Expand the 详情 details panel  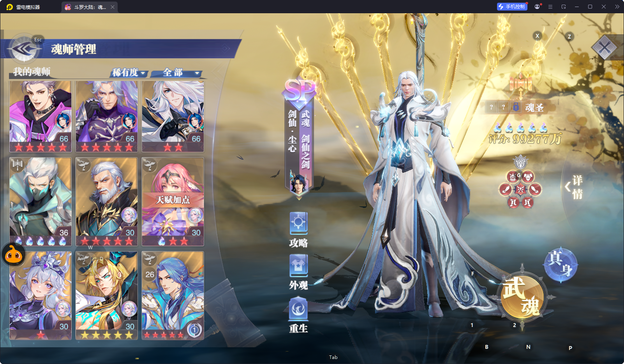(574, 187)
